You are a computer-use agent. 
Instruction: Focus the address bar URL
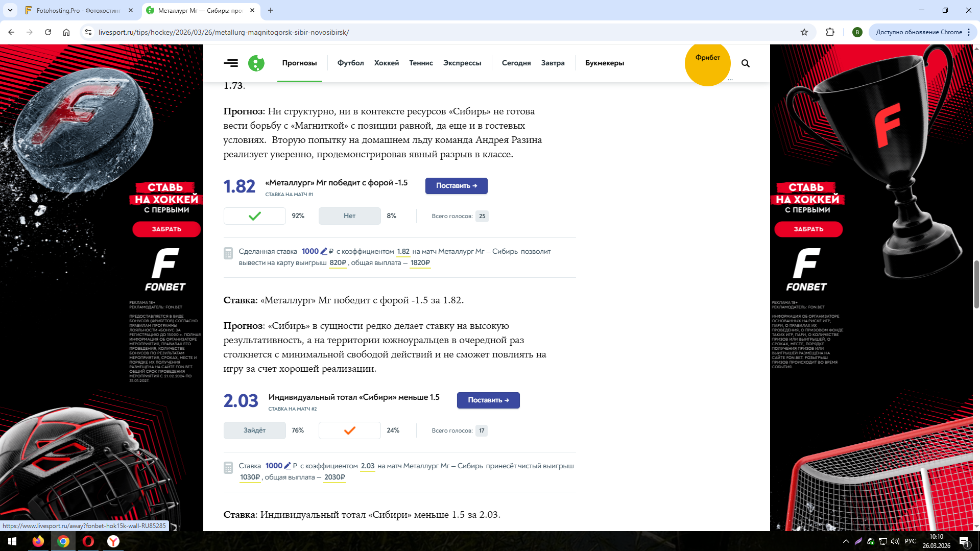click(224, 32)
